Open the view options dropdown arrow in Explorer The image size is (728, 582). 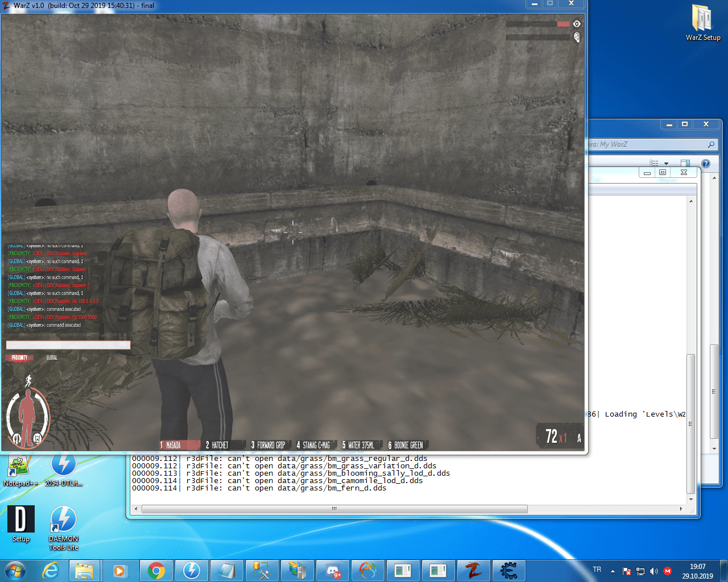[666, 164]
